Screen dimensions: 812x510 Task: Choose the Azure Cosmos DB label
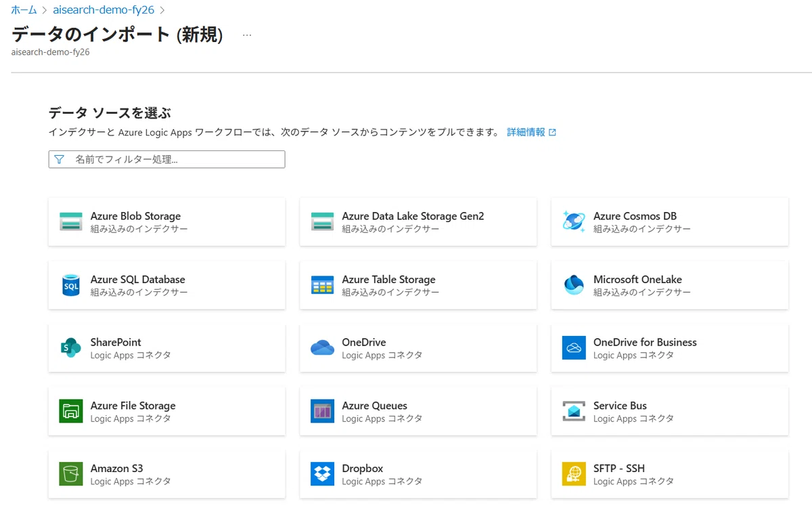point(635,216)
